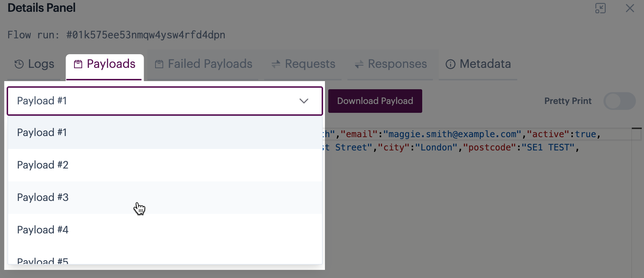The height and width of the screenshot is (278, 644).
Task: Select Payload #2 from the dropdown list
Action: [x=43, y=165]
